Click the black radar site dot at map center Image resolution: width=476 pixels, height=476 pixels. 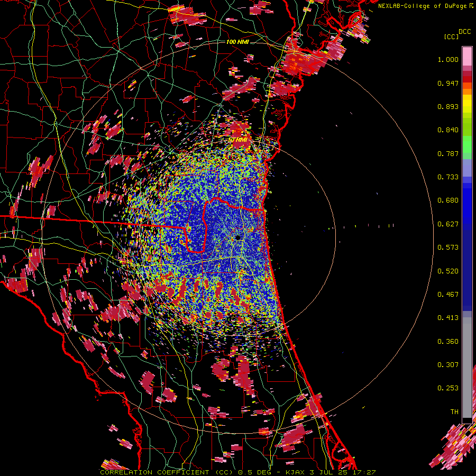(238, 237)
